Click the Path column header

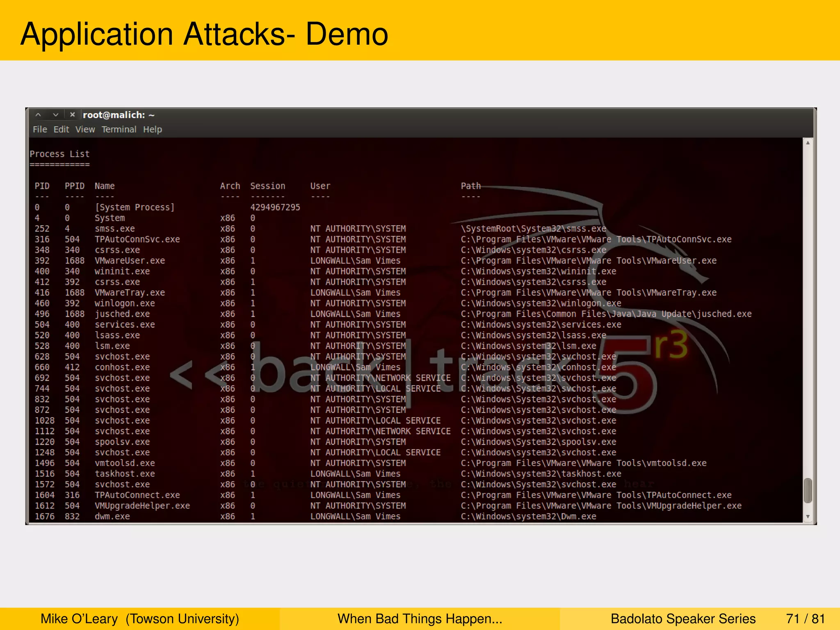point(471,186)
